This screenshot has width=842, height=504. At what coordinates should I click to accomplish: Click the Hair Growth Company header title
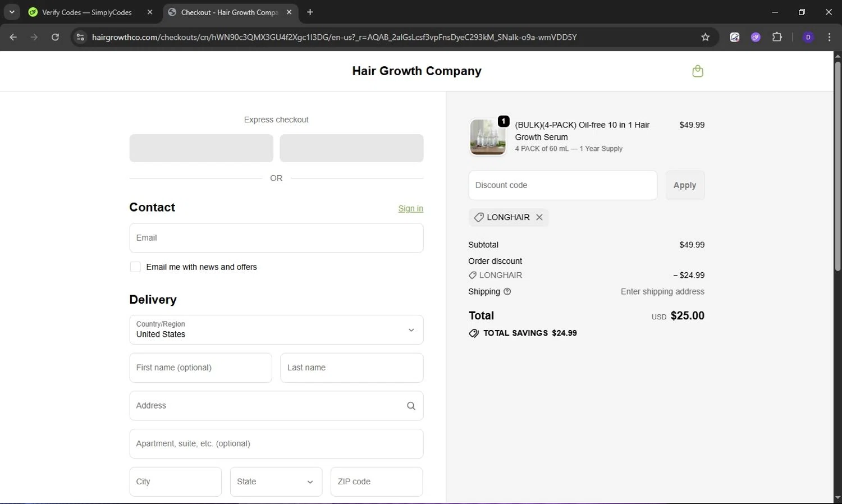click(x=417, y=71)
